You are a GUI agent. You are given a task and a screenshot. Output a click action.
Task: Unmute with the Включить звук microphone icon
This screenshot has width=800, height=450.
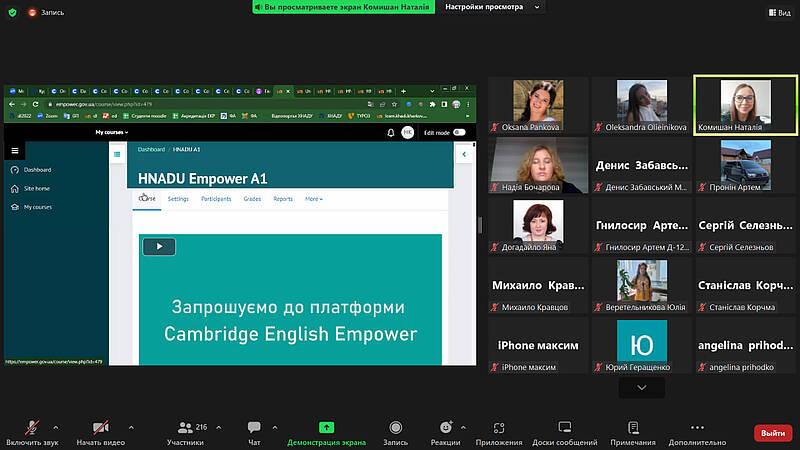32,428
